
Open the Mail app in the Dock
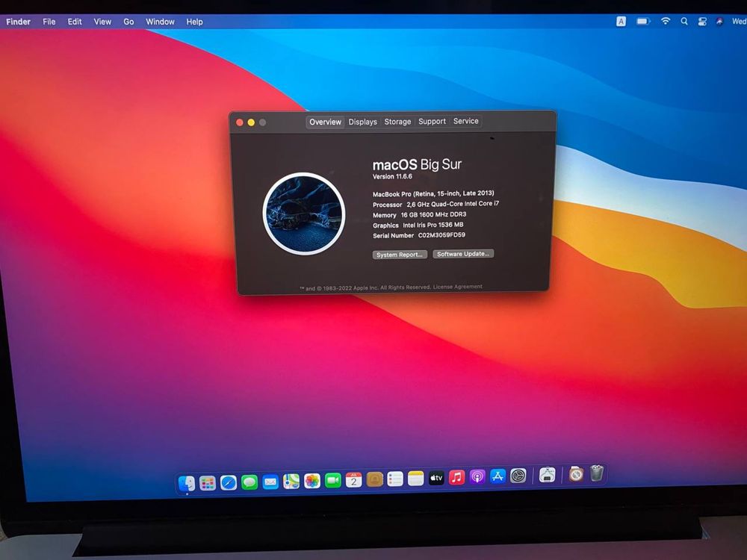point(270,482)
